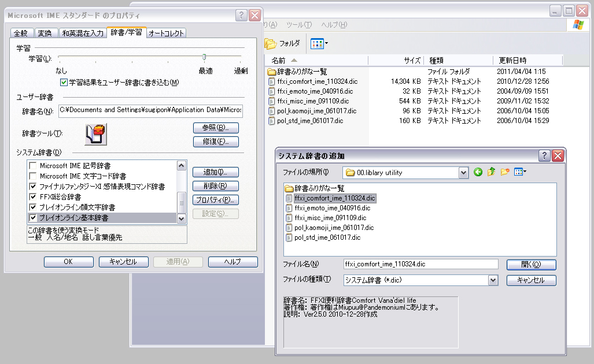This screenshot has height=364, width=594.
Task: Sort Explorer list by 種類 column
Action: tap(459, 61)
